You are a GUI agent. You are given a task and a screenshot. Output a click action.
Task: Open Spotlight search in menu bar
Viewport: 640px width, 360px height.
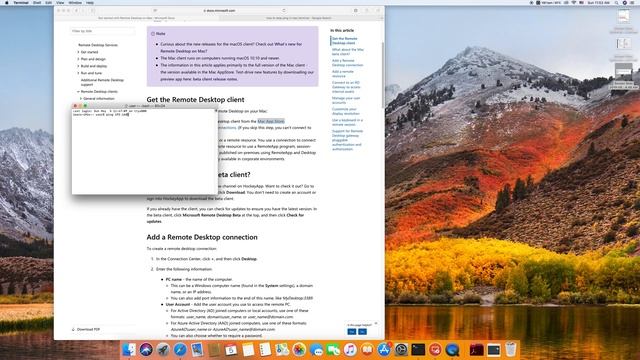click(616, 3)
